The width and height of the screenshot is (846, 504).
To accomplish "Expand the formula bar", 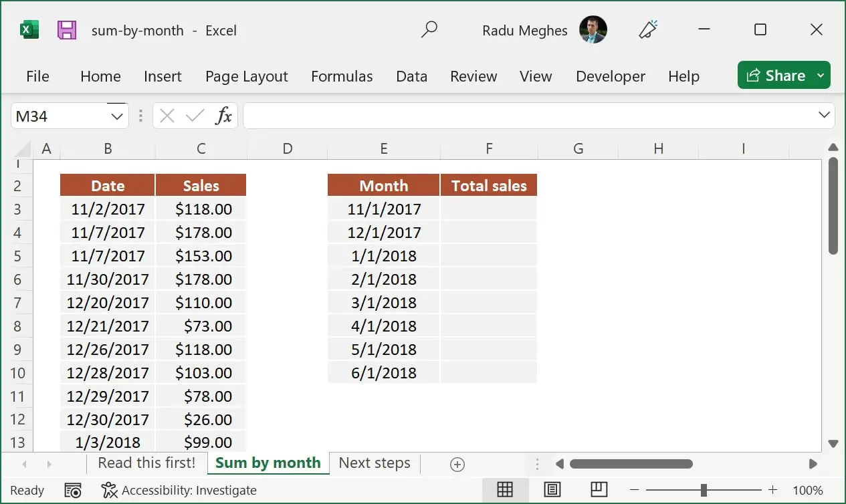I will (x=824, y=115).
